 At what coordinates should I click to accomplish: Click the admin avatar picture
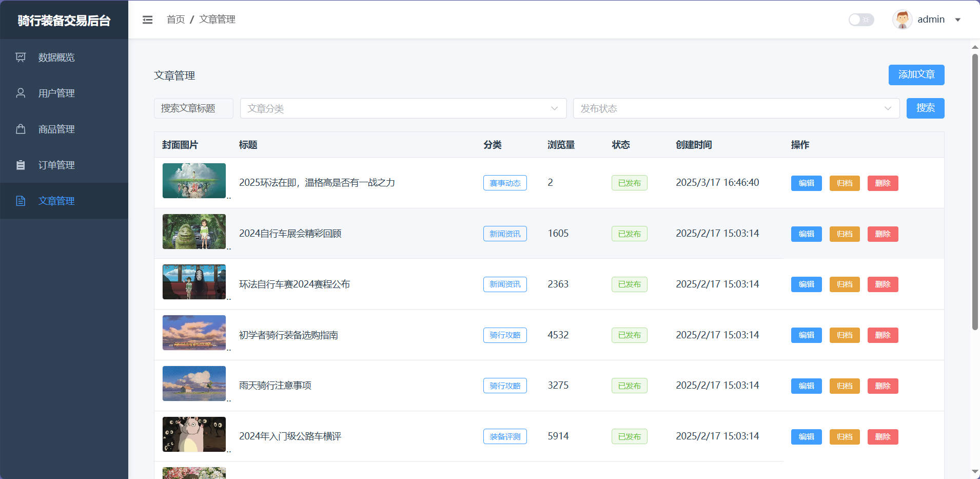coord(902,20)
